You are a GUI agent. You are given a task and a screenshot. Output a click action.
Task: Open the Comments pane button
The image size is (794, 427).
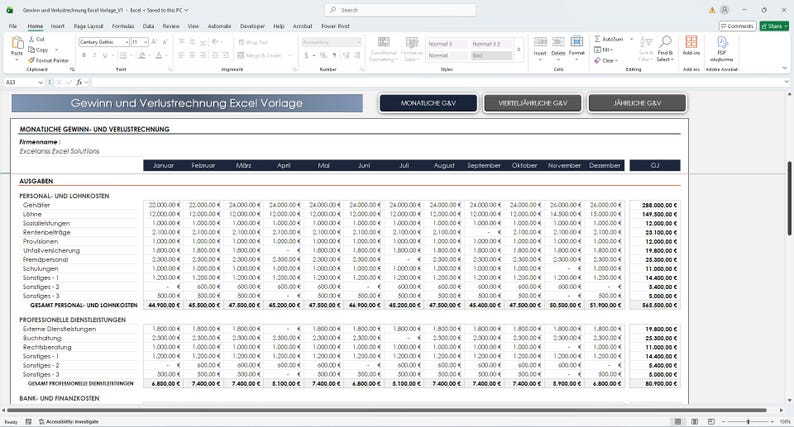[x=737, y=26]
